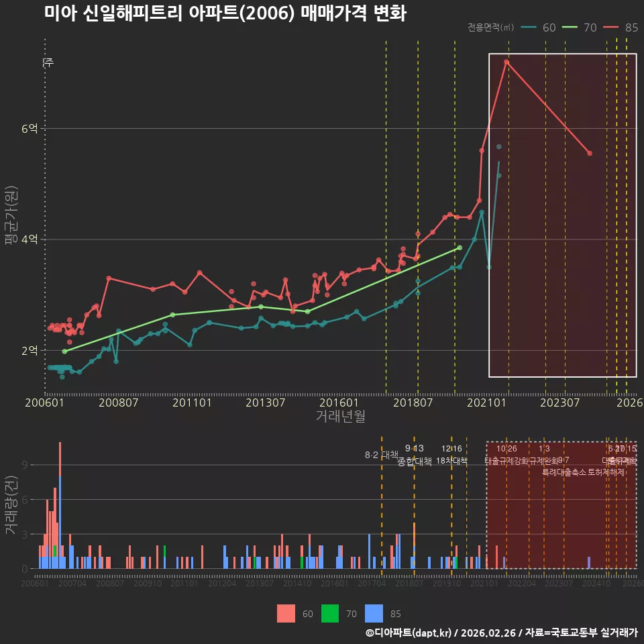This screenshot has height=644, width=644.
Task: Click the 종합대책 annotation text
Action: pyautogui.click(x=415, y=462)
